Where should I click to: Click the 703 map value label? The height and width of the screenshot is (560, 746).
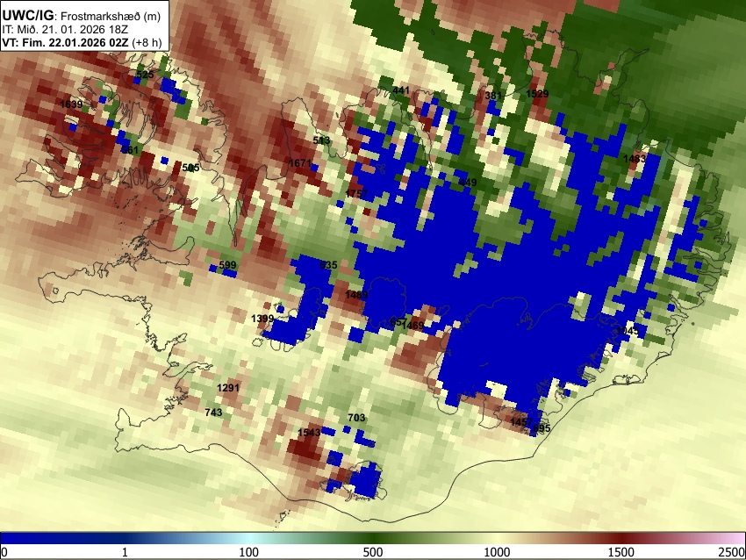(x=356, y=417)
